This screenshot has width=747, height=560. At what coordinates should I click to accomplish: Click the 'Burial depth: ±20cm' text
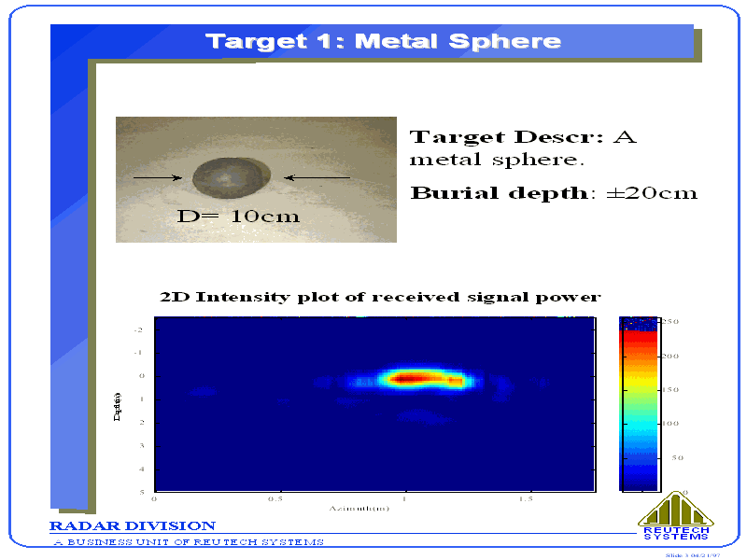tap(554, 193)
